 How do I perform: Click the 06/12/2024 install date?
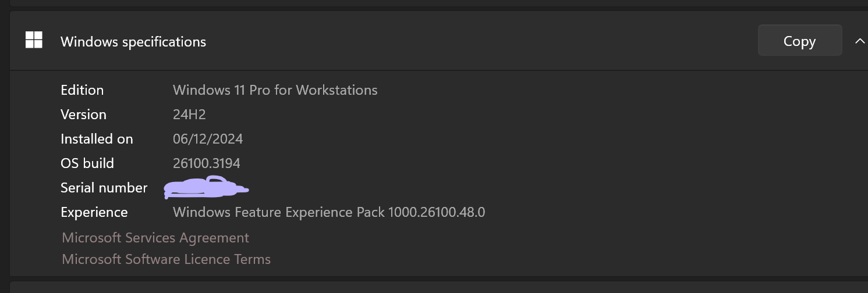pos(208,139)
